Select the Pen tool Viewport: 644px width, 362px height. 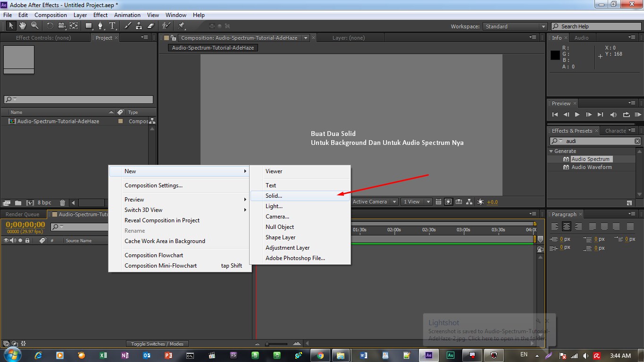click(x=100, y=26)
